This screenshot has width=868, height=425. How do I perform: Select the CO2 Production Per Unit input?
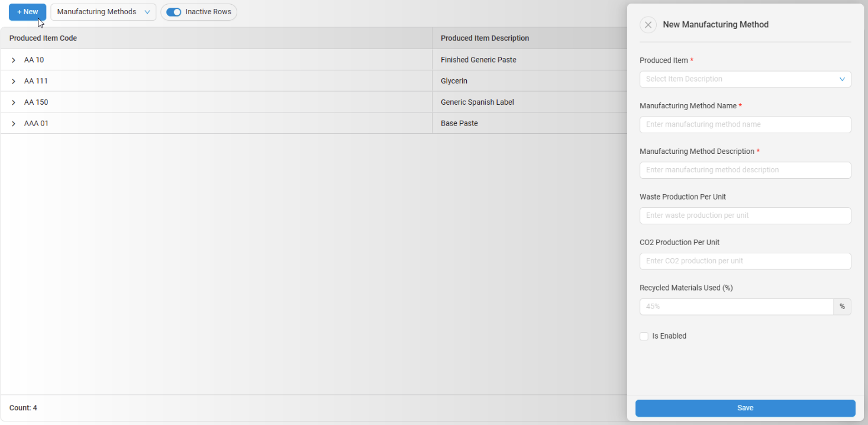pyautogui.click(x=744, y=261)
